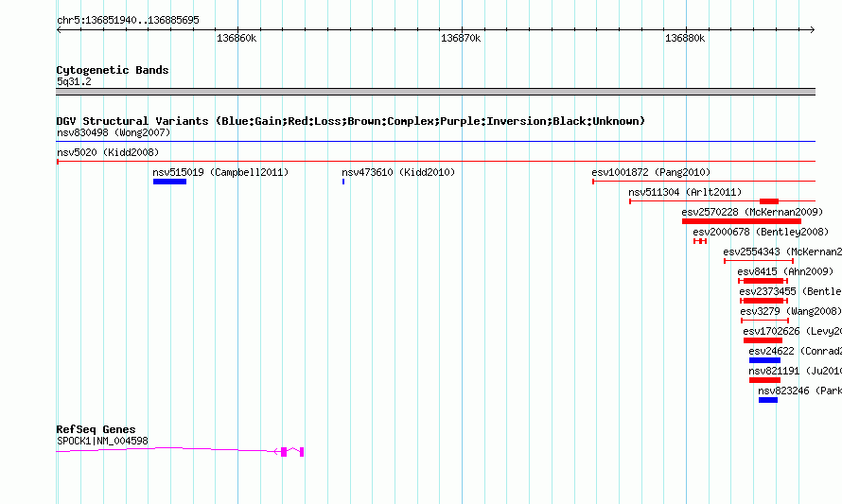Click the left arrow of the ruler

tap(59, 29)
